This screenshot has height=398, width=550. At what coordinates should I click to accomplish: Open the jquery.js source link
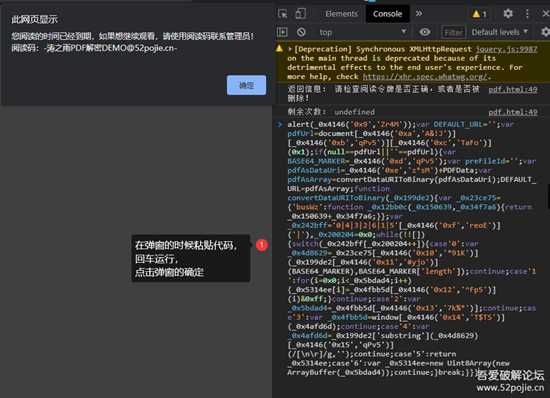507,49
